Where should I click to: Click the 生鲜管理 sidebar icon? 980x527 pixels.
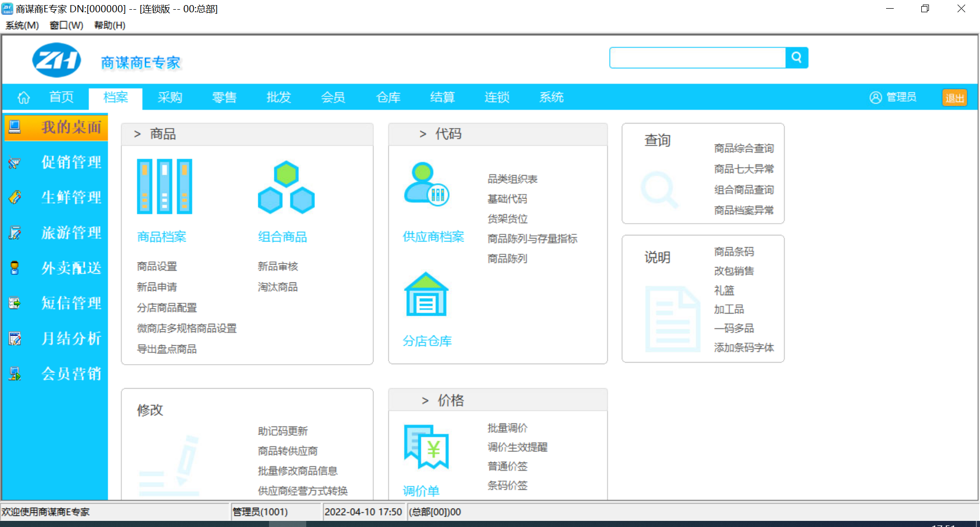15,197
